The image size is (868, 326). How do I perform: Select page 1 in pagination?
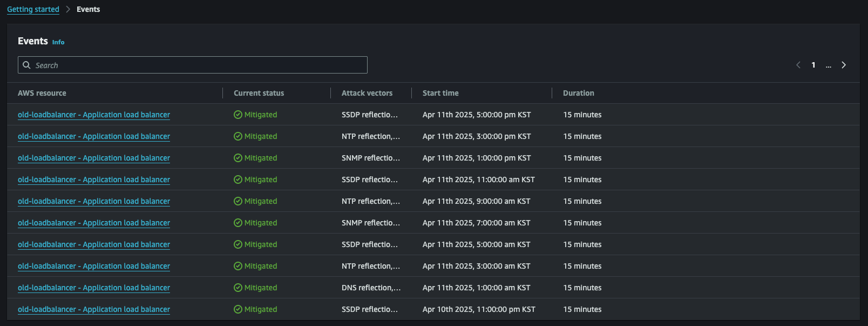coord(813,65)
